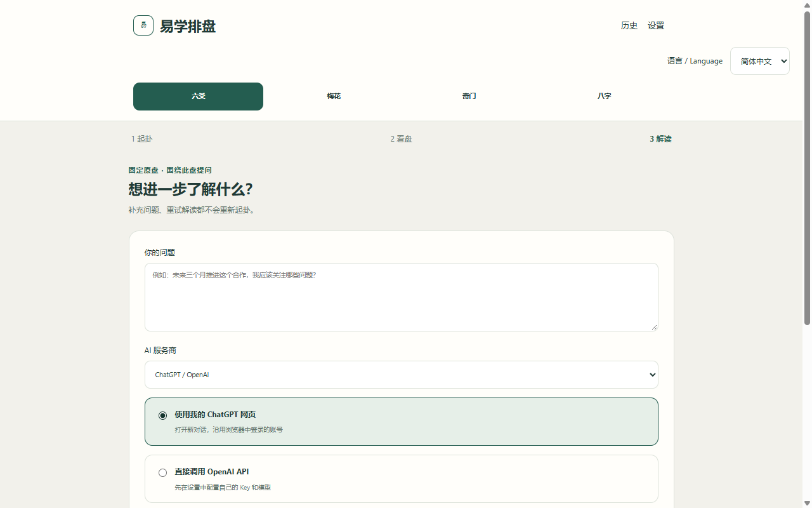Switch to the 奇门 tab
The width and height of the screenshot is (812, 508).
click(469, 97)
